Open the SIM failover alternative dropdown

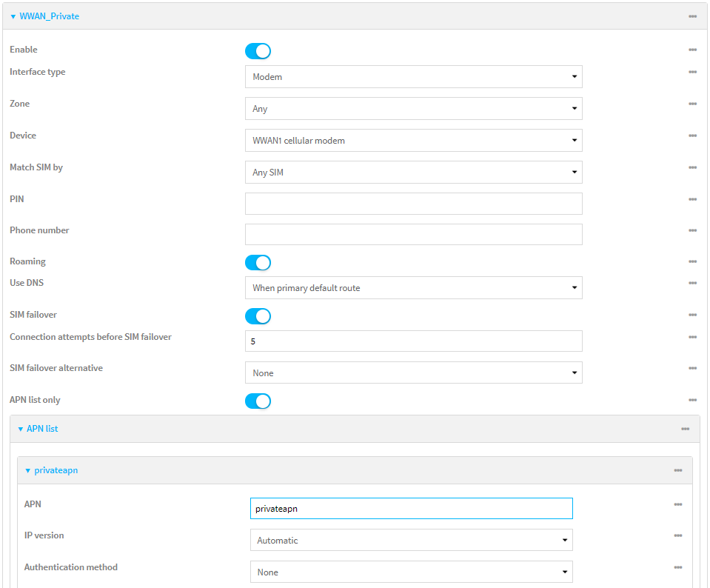[x=413, y=372]
